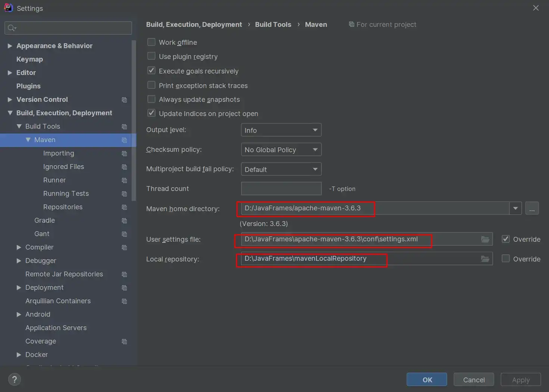Click project-level icon beside Repositories
Viewport: 549px width, 392px height.
(x=124, y=207)
